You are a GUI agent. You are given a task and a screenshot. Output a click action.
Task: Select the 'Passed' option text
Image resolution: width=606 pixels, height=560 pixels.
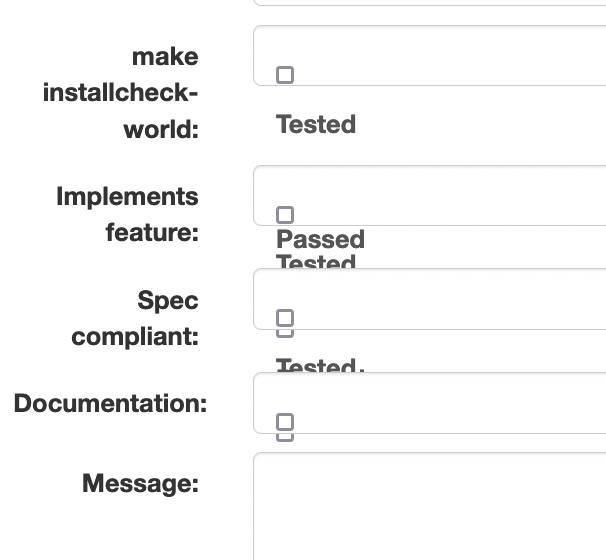[320, 240]
